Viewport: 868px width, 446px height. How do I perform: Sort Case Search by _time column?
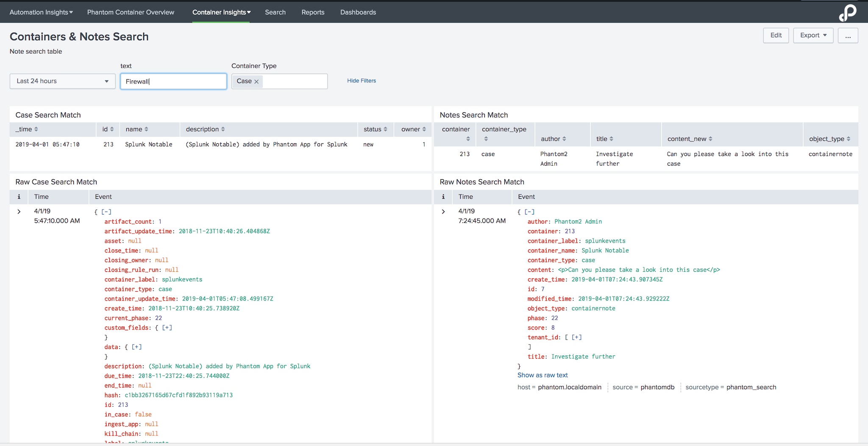click(28, 129)
